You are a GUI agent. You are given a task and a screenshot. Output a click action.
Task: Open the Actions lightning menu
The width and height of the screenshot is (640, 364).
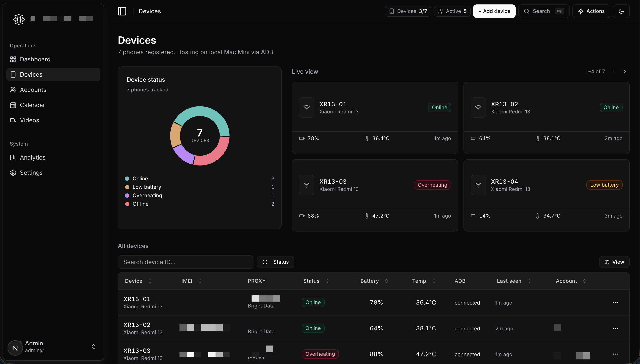pos(591,11)
